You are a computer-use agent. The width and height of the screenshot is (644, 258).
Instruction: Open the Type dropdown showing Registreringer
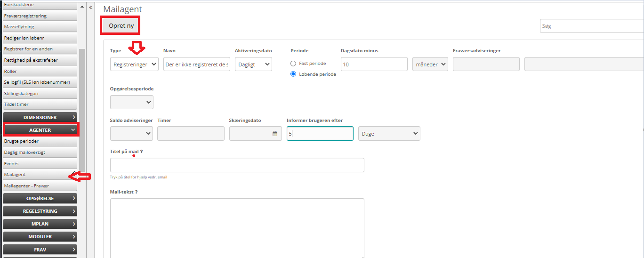coord(135,64)
